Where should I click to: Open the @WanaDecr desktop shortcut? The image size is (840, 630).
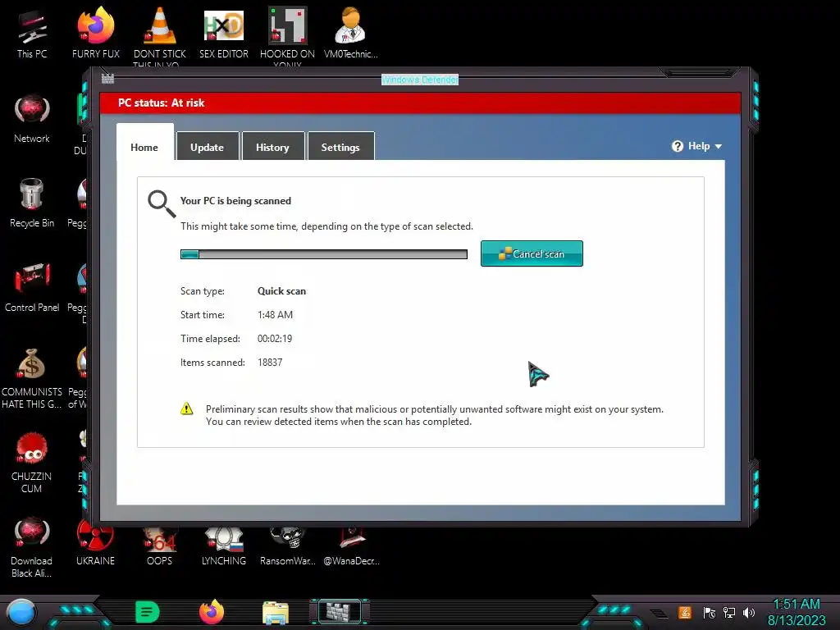[x=351, y=546]
